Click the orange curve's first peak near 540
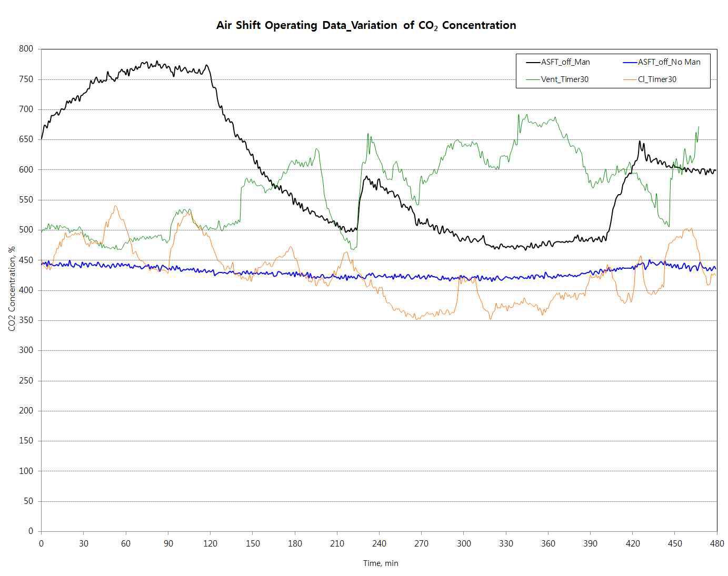Image resolution: width=728 pixels, height=576 pixels. 115,206
